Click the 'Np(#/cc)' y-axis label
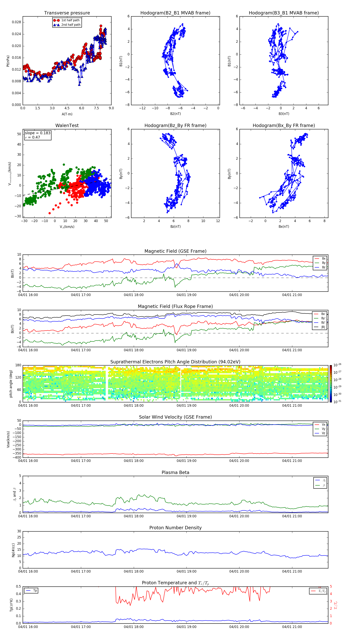Viewport: 351px width, 644px height. (13, 550)
